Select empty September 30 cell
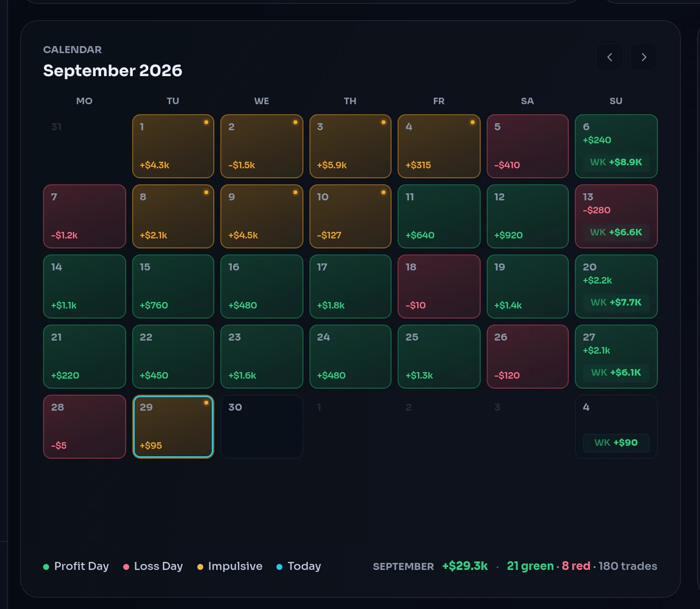This screenshot has height=609, width=700. pos(262,427)
